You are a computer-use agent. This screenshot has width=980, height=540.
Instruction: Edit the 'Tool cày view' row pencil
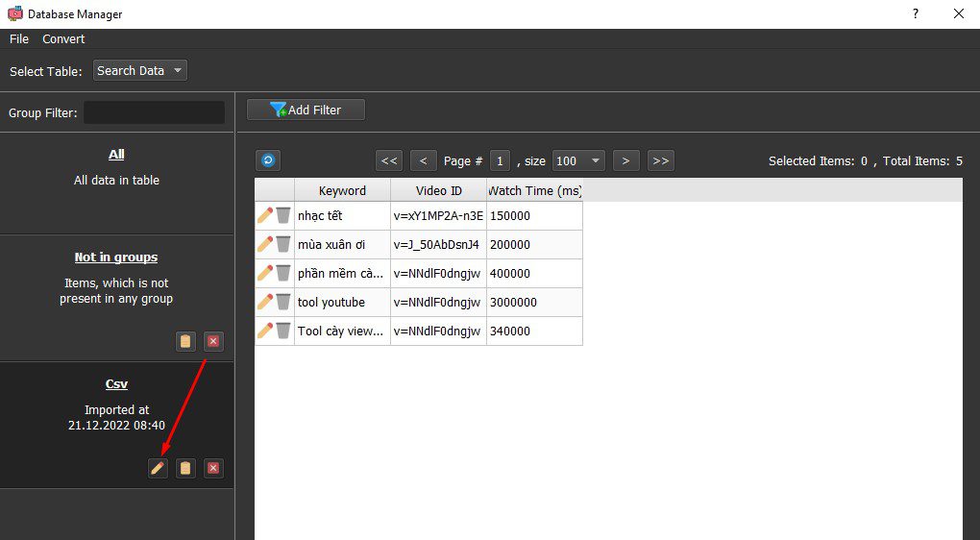(265, 331)
